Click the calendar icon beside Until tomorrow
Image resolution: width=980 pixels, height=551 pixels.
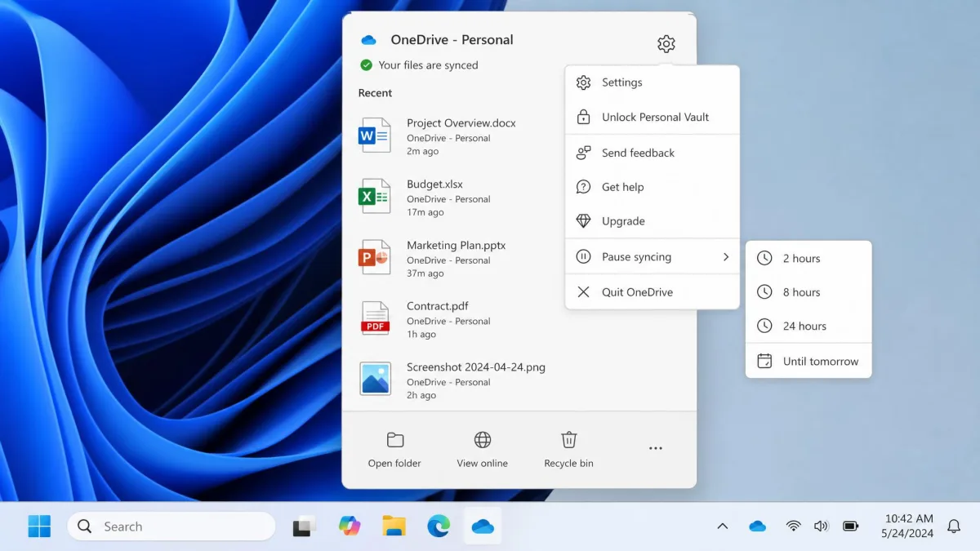click(764, 361)
